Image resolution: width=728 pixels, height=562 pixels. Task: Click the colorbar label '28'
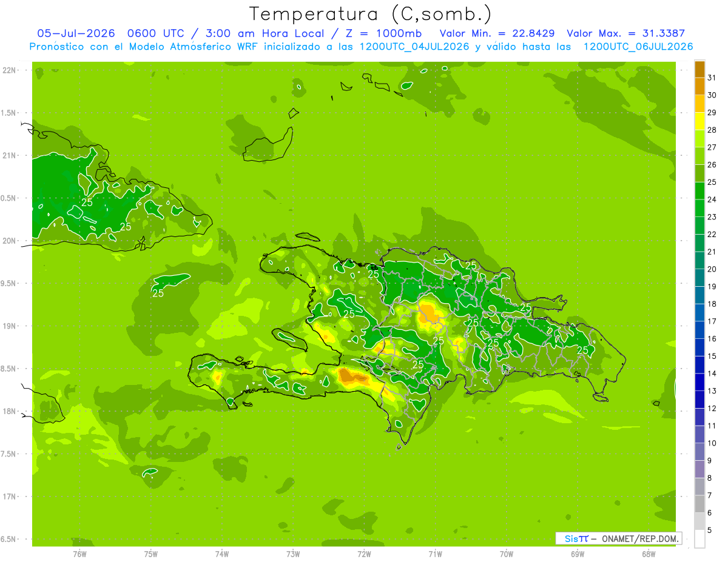click(x=712, y=130)
